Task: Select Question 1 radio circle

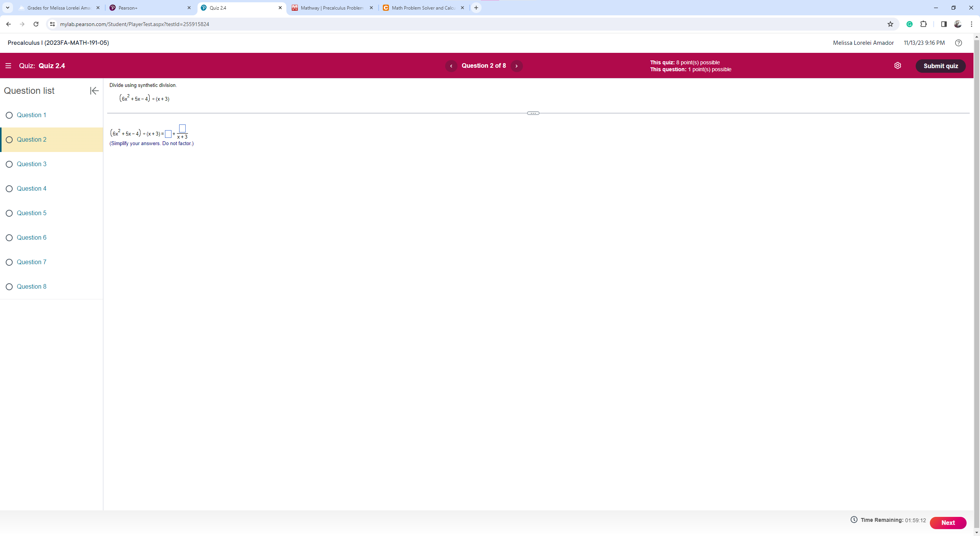Action: (x=9, y=115)
